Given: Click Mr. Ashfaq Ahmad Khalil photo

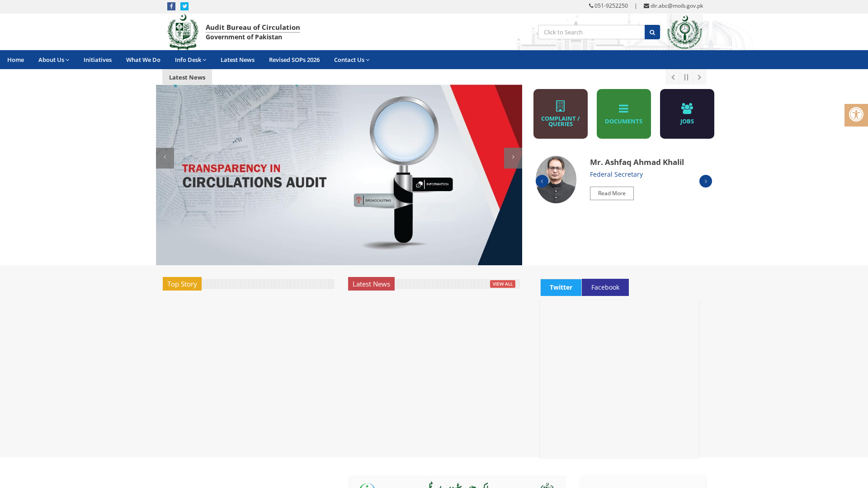Looking at the screenshot, I should 556,179.
